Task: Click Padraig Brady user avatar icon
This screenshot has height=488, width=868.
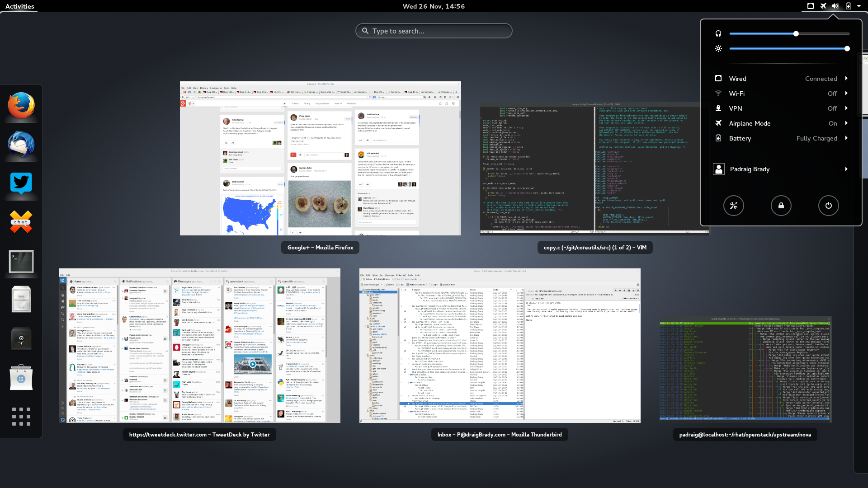Action: coord(719,169)
